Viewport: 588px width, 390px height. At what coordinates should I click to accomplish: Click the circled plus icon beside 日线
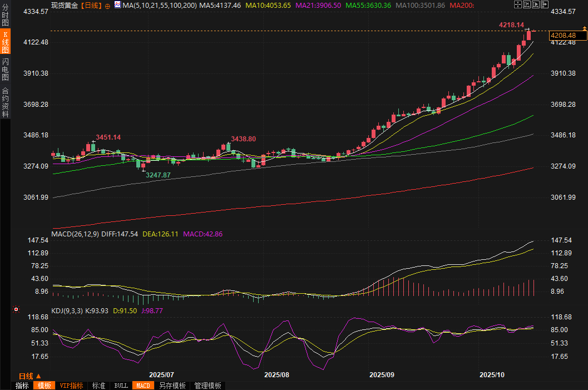107,5
